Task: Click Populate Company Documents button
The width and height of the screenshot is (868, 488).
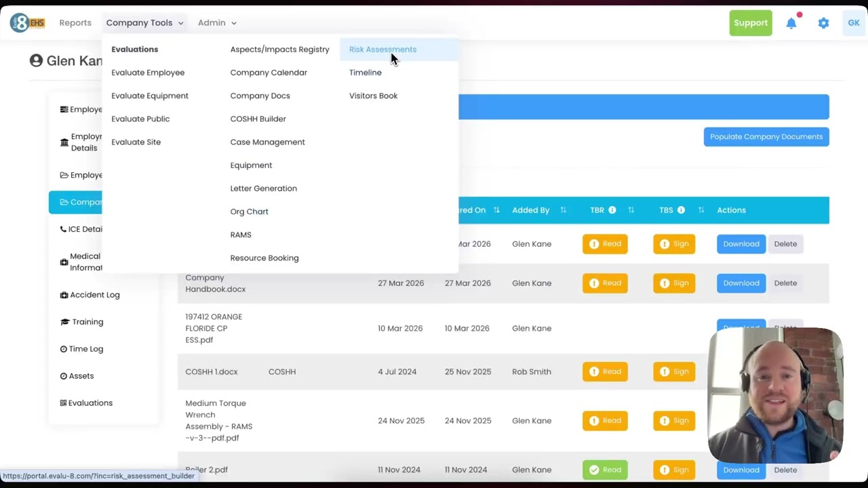Action: coord(766,137)
